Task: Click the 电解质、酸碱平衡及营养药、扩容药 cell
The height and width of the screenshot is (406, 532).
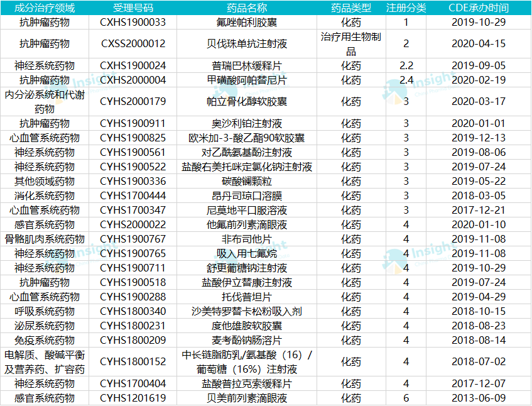Action: click(45, 362)
